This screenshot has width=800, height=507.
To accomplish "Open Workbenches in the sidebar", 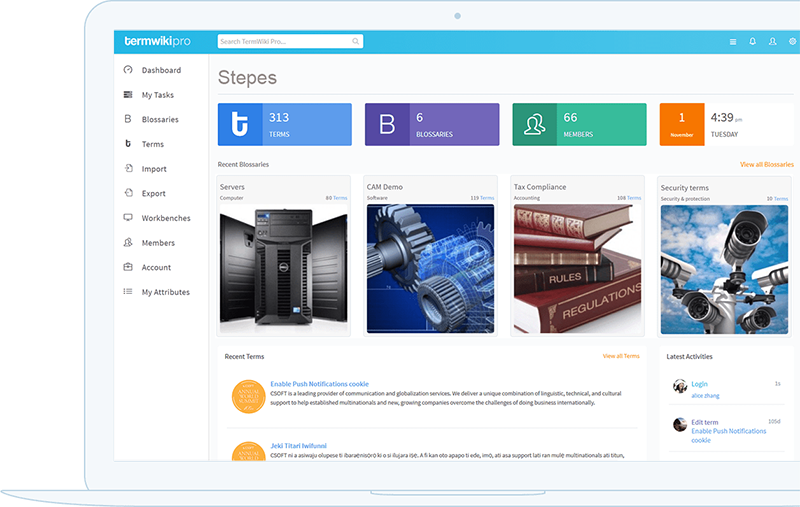I will click(166, 218).
